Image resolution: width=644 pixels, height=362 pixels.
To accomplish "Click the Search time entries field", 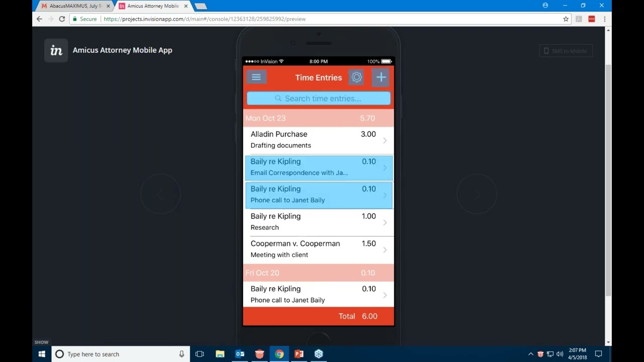I will pos(318,99).
